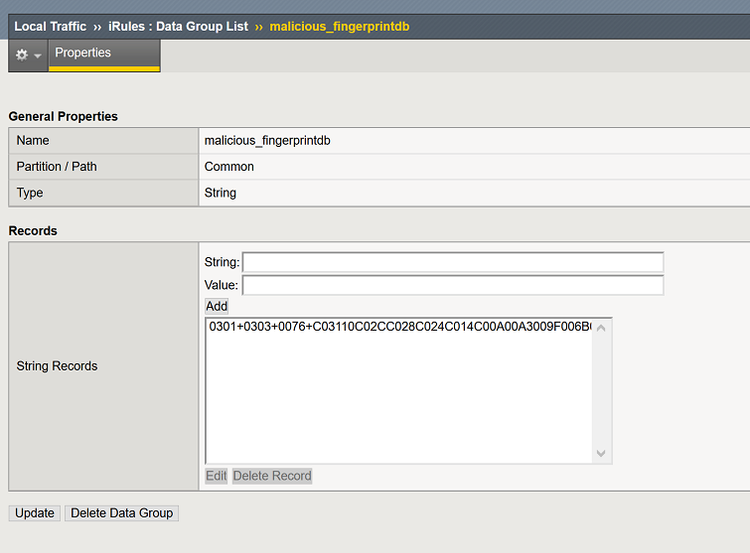The width and height of the screenshot is (750, 553).
Task: Click the Edit record button
Action: (x=216, y=476)
